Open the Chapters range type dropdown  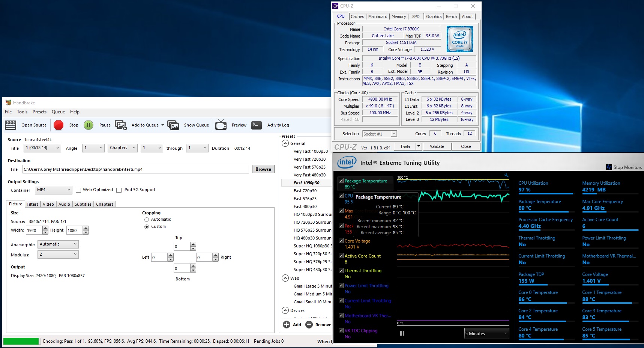point(123,148)
